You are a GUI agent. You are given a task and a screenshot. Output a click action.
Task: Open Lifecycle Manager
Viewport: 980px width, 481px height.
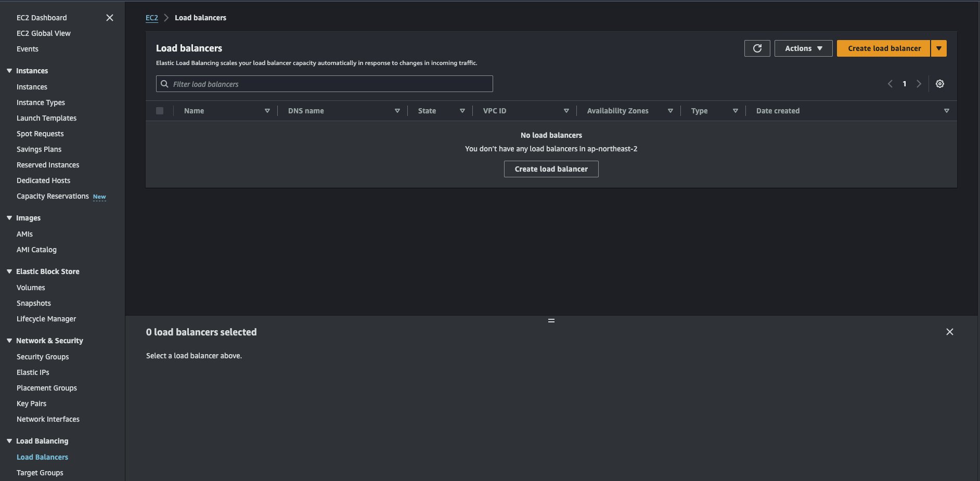click(x=46, y=319)
